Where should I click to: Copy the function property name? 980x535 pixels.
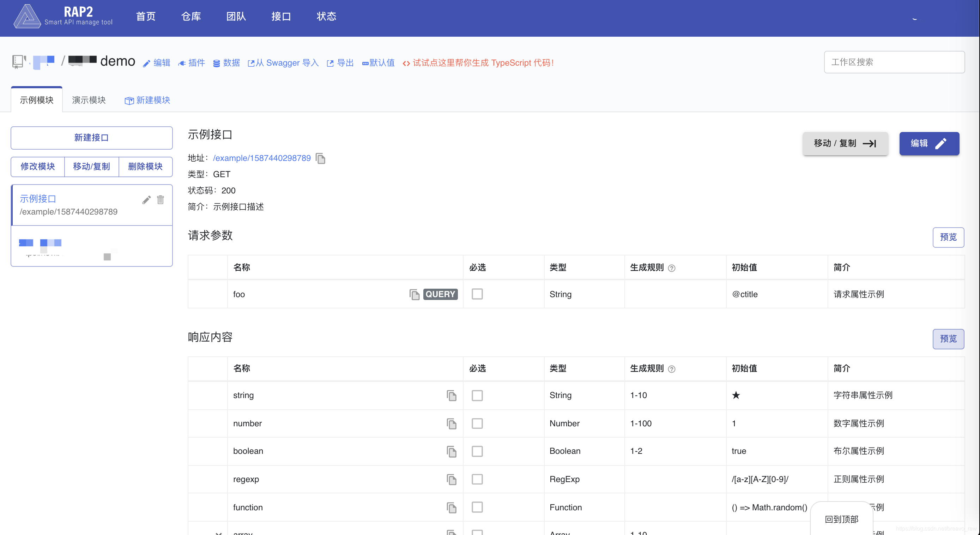(x=452, y=507)
